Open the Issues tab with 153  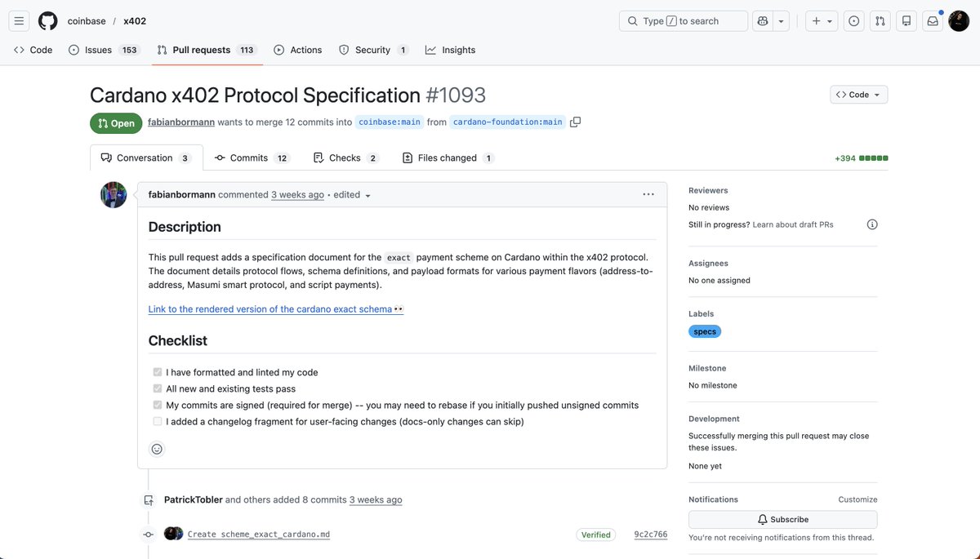click(x=104, y=50)
